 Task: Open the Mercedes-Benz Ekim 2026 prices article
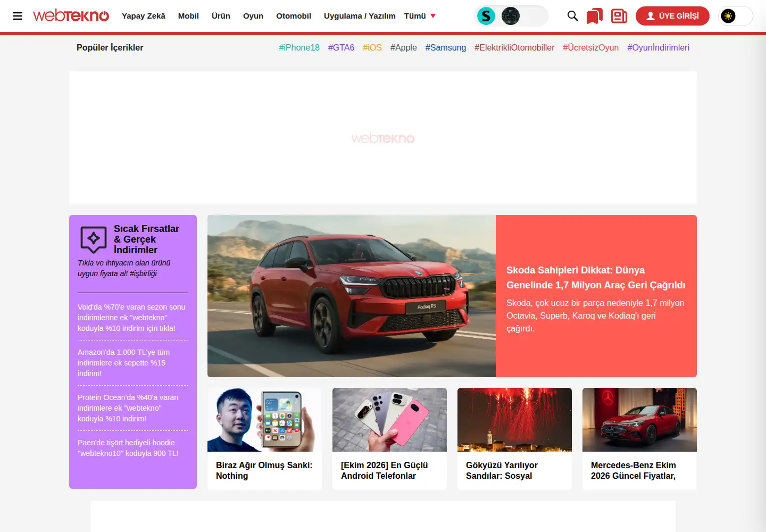[634, 470]
